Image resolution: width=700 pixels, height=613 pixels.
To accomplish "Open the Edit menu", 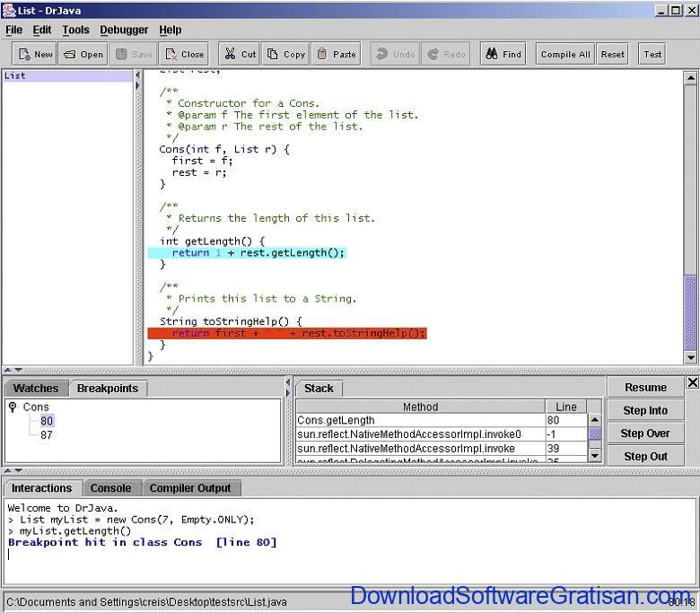I will tap(42, 30).
